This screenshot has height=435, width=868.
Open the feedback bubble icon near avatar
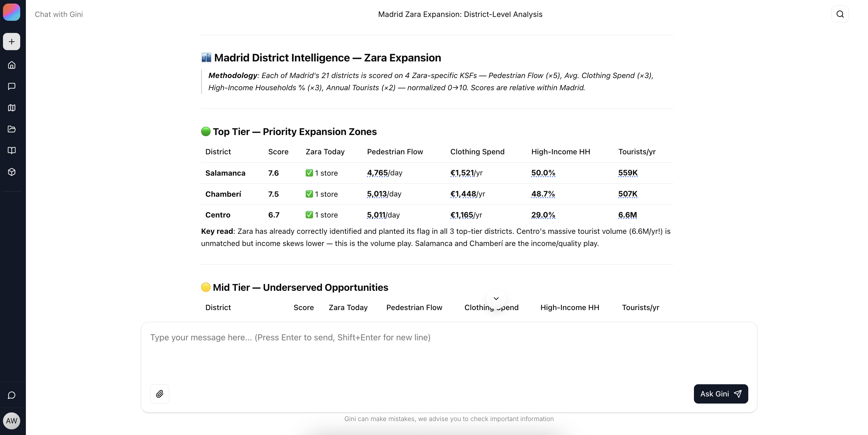click(x=12, y=395)
